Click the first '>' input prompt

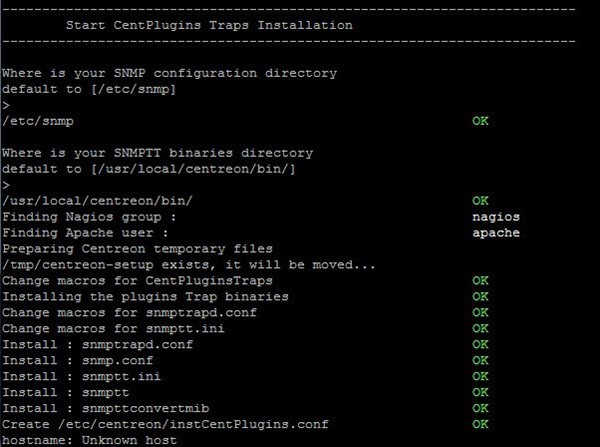tap(6, 105)
